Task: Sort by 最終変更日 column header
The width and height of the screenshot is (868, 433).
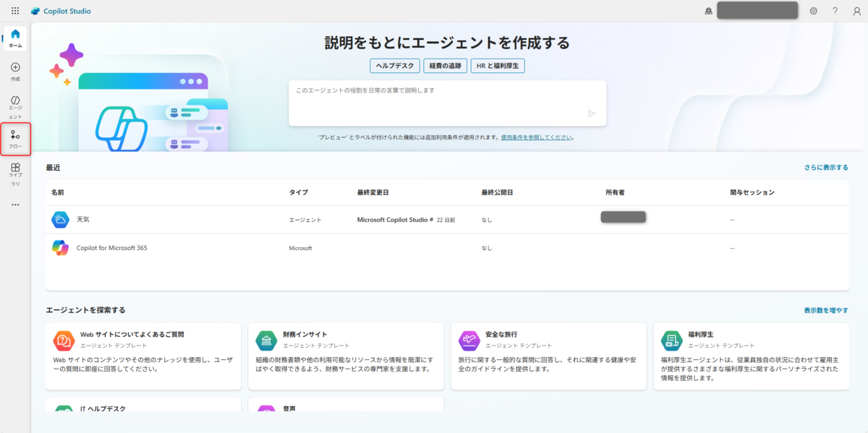Action: [373, 193]
